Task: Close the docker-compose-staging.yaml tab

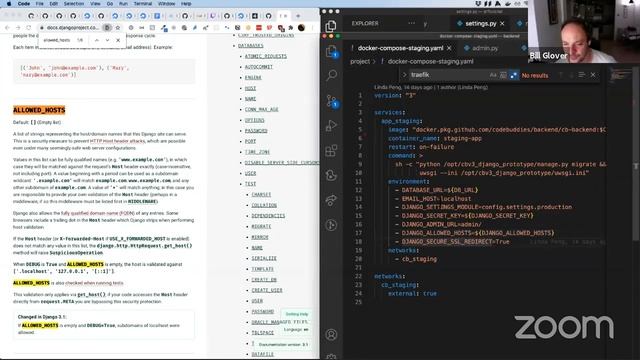Action: pyautogui.click(x=449, y=48)
